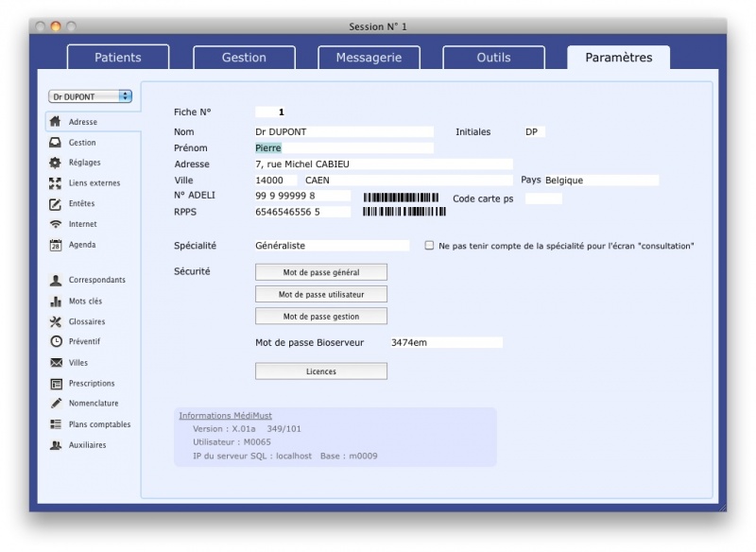Click the Agenda calendar icon
Screen dimensions: 756x552
pyautogui.click(x=56, y=245)
